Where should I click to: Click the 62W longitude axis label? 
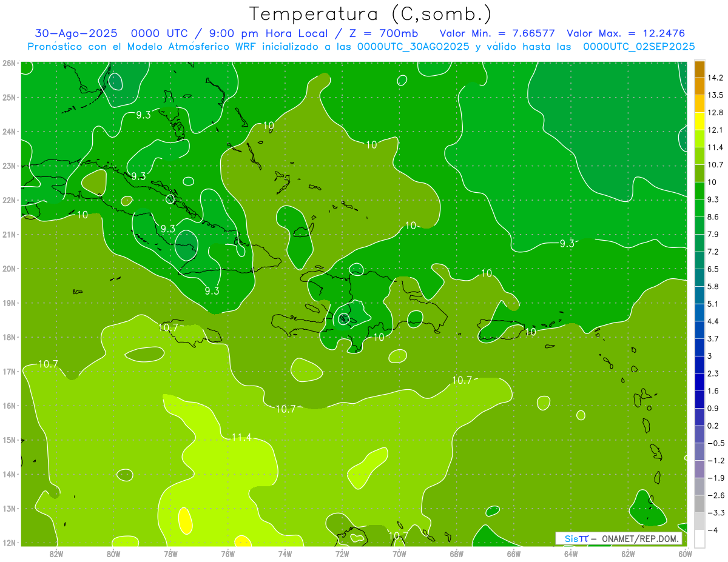628,554
